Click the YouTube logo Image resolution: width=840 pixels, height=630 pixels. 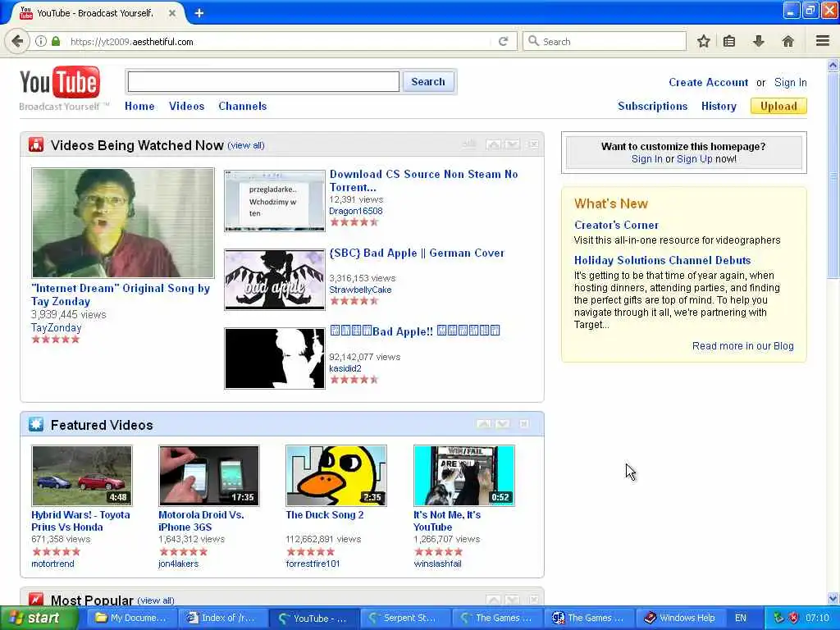59,83
